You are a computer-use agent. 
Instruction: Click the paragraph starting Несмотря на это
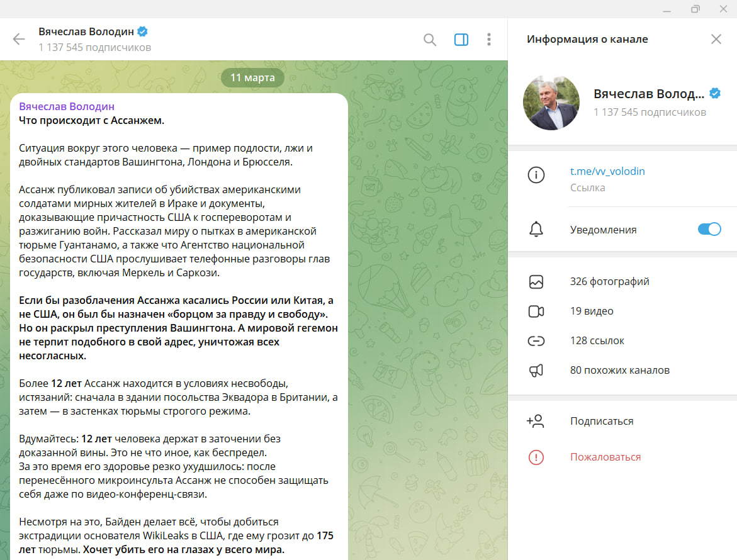click(176, 535)
